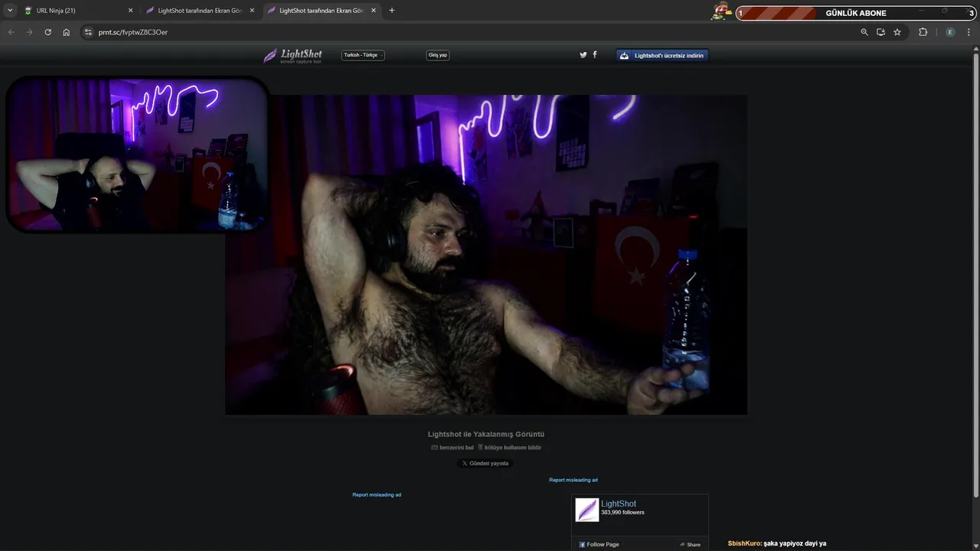This screenshot has width=980, height=551.
Task: Click the benzerini bul link
Action: tap(452, 448)
